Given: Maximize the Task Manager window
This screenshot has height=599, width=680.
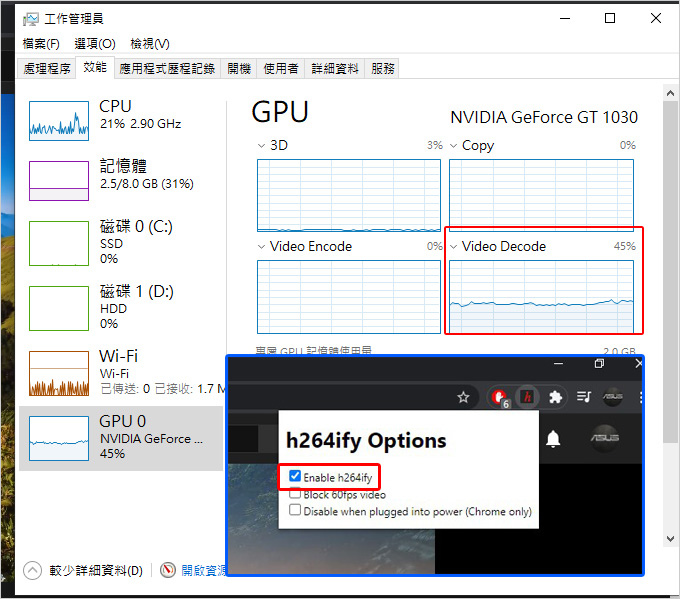Looking at the screenshot, I should 610,18.
